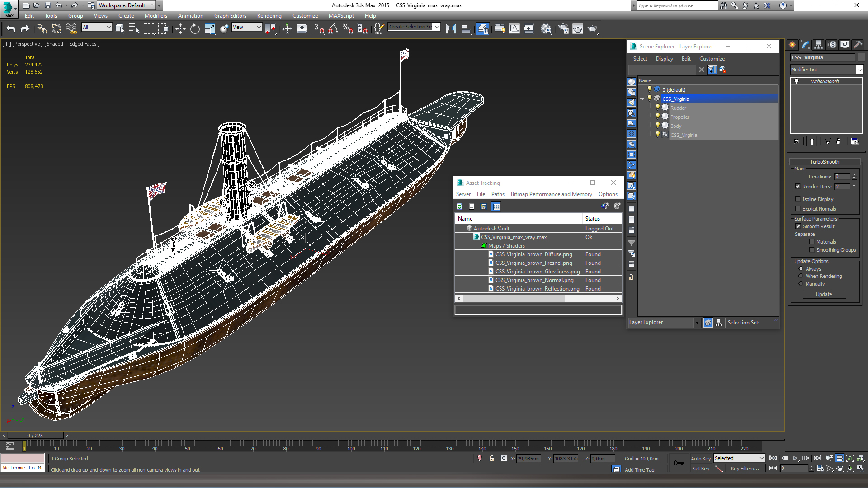Activate the Select and Rotate tool
868x488 pixels.
(x=195, y=29)
